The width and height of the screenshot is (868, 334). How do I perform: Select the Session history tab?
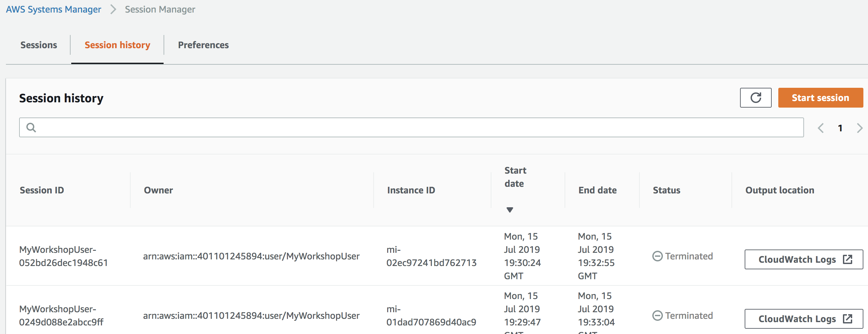point(117,45)
